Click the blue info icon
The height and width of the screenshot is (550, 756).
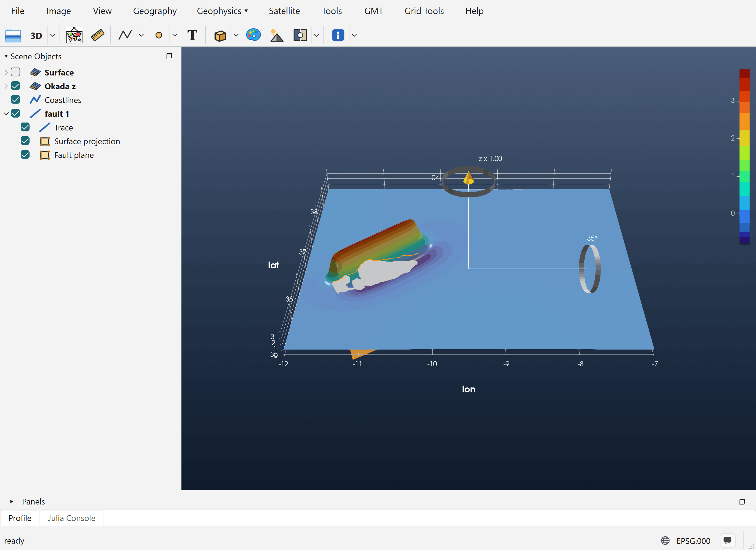pos(338,35)
